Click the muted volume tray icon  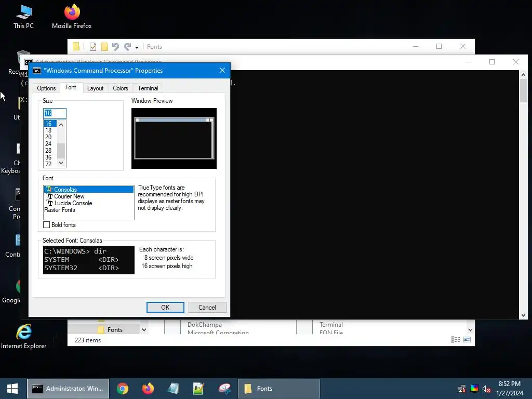tap(486, 389)
